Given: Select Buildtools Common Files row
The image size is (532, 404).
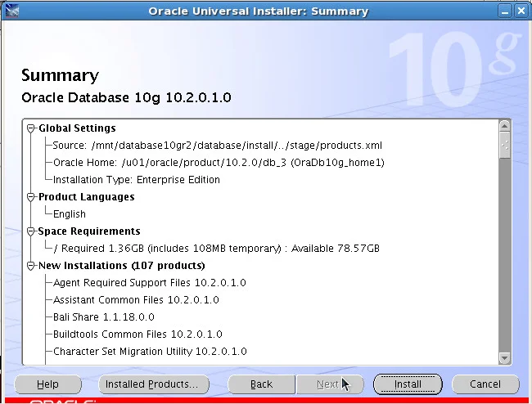Looking at the screenshot, I should [138, 334].
